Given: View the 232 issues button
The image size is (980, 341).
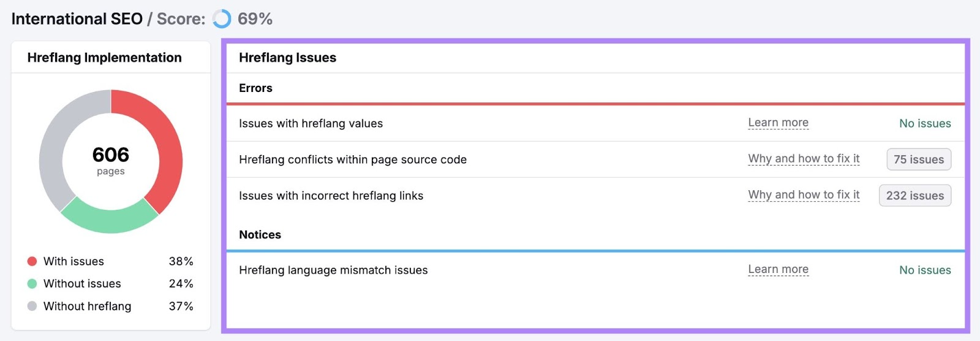Looking at the screenshot, I should click(x=914, y=196).
